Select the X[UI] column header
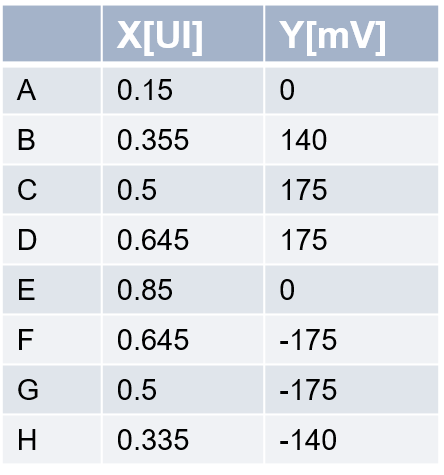444x475 pixels. [183, 33]
